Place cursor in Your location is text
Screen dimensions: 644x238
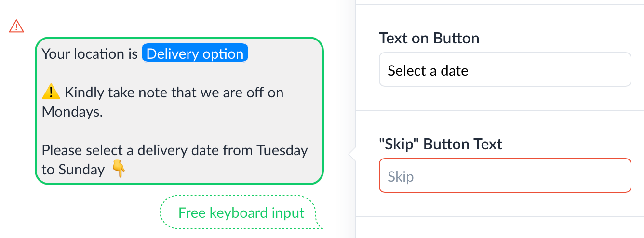[x=90, y=53]
